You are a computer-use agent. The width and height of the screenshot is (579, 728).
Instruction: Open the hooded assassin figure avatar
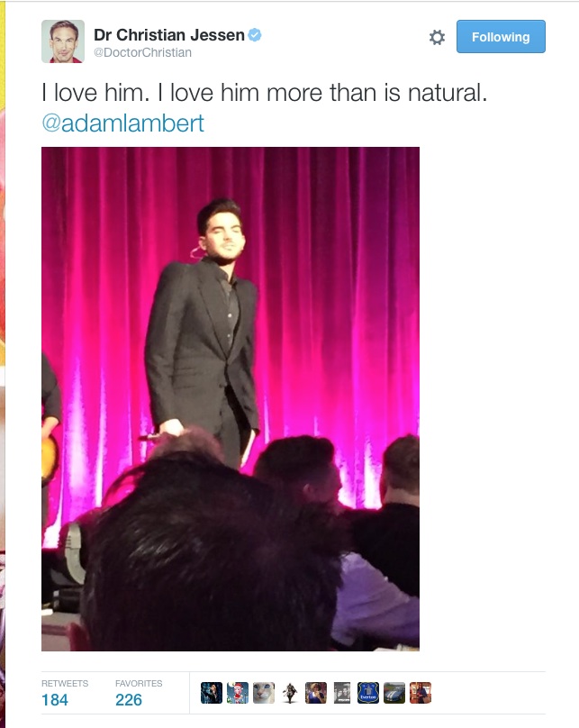(x=290, y=693)
